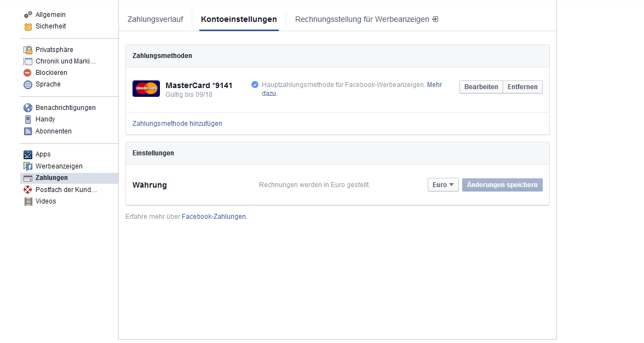Select Handy in the sidebar
Screen dimensions: 644x343
[x=45, y=119]
